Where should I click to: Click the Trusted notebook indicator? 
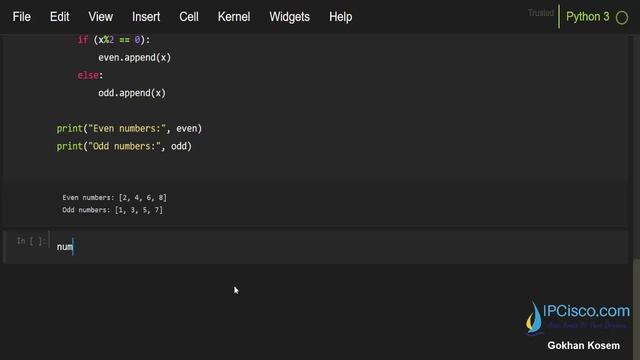pos(540,13)
